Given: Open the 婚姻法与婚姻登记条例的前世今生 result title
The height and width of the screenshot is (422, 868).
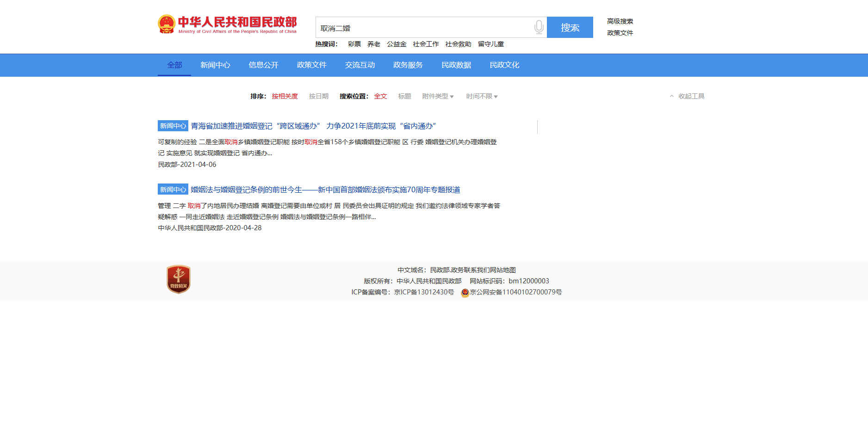Looking at the screenshot, I should click(x=325, y=190).
